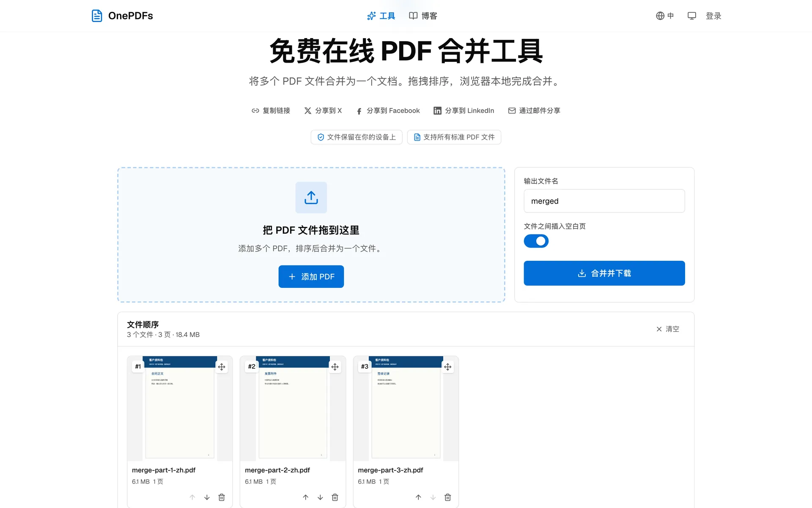Switch display theme via monitor icon
Viewport: 812px width, 508px height.
(692, 16)
